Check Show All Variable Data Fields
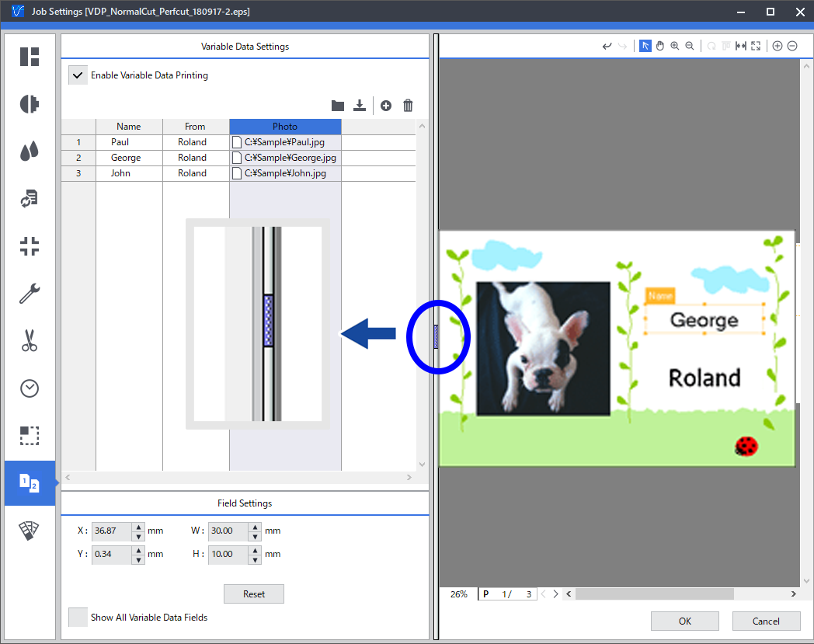814x644 pixels. pos(78,618)
